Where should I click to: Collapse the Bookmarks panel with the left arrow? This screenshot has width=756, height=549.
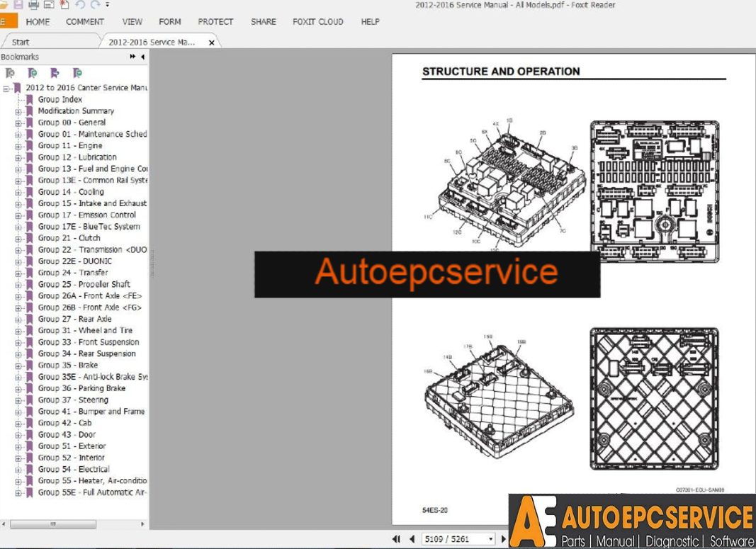click(x=142, y=57)
